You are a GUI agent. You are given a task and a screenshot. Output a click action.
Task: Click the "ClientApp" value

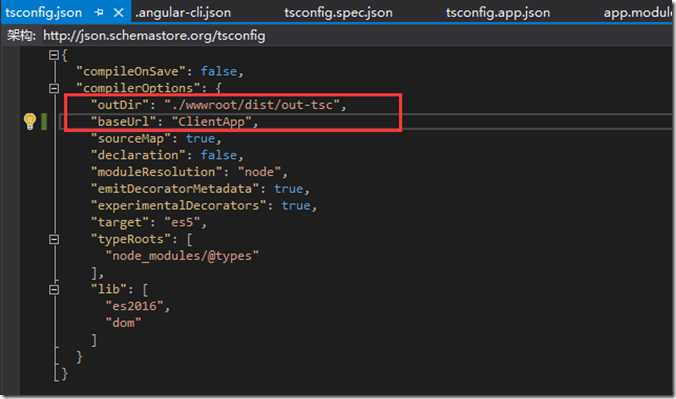211,122
